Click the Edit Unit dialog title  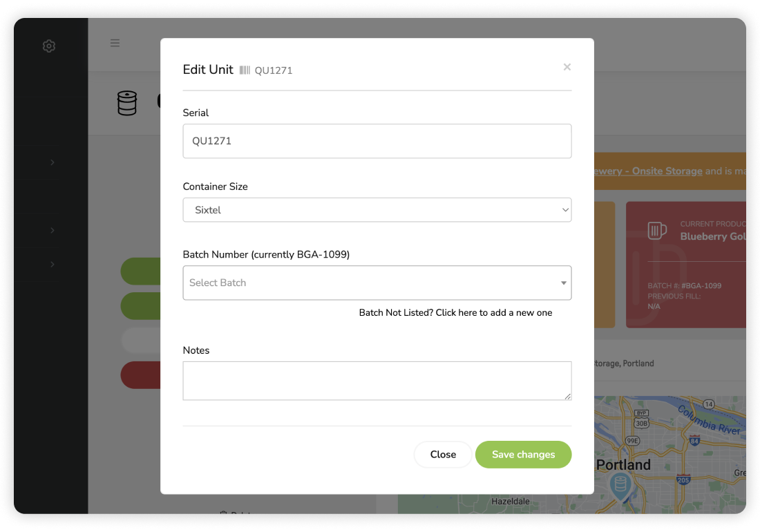[x=208, y=70]
